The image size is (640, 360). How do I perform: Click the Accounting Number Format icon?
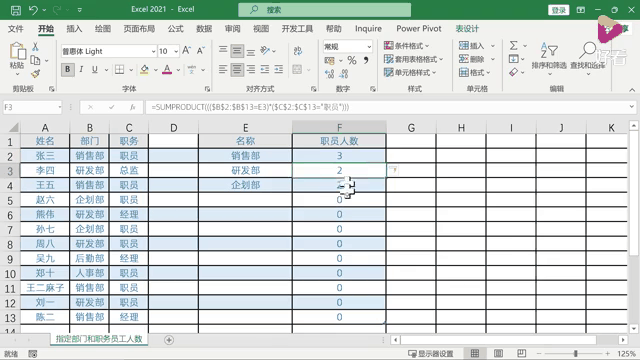click(x=329, y=60)
